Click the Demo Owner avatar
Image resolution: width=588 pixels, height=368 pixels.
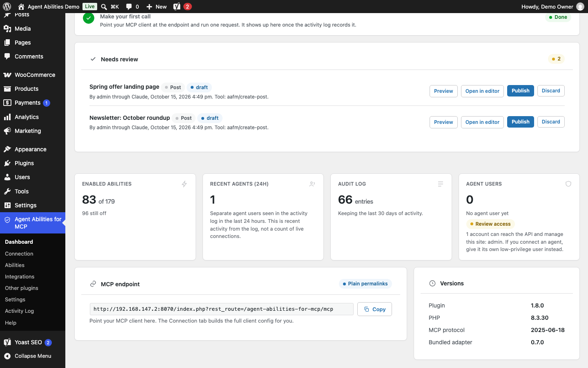tap(580, 7)
